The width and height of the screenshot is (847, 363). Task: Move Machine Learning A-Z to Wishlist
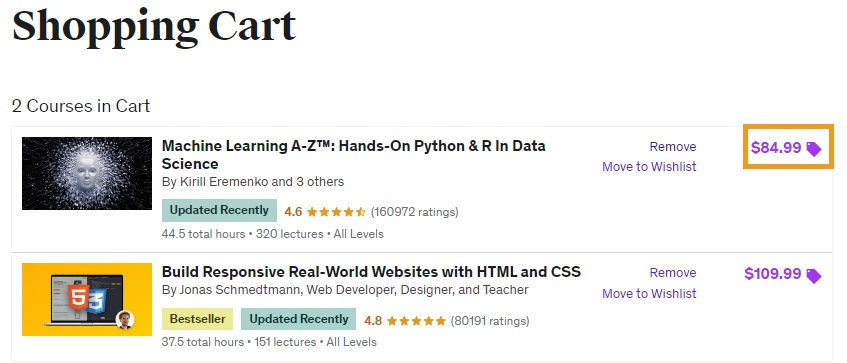pos(649,167)
